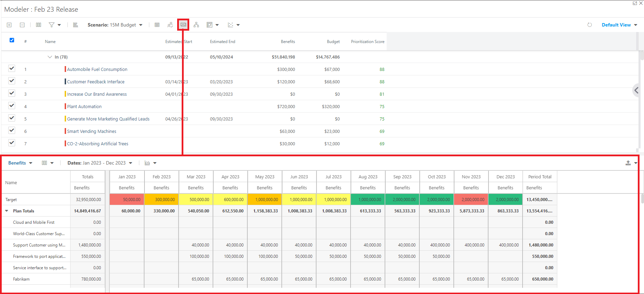644x294 pixels.
Task: Sort by Estimated End column header
Action: pos(223,42)
